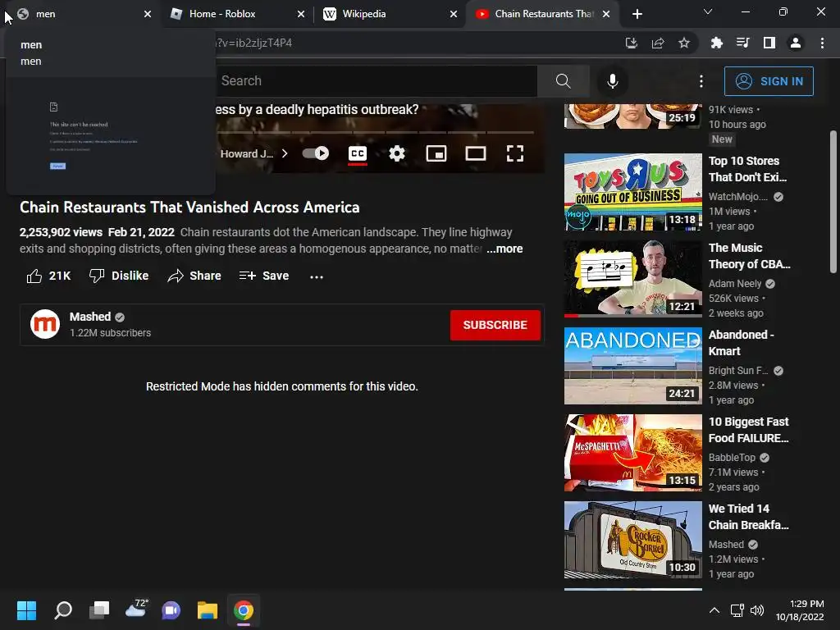Click Adam Neely channel name
Screen dimensions: 840x630
click(x=734, y=283)
